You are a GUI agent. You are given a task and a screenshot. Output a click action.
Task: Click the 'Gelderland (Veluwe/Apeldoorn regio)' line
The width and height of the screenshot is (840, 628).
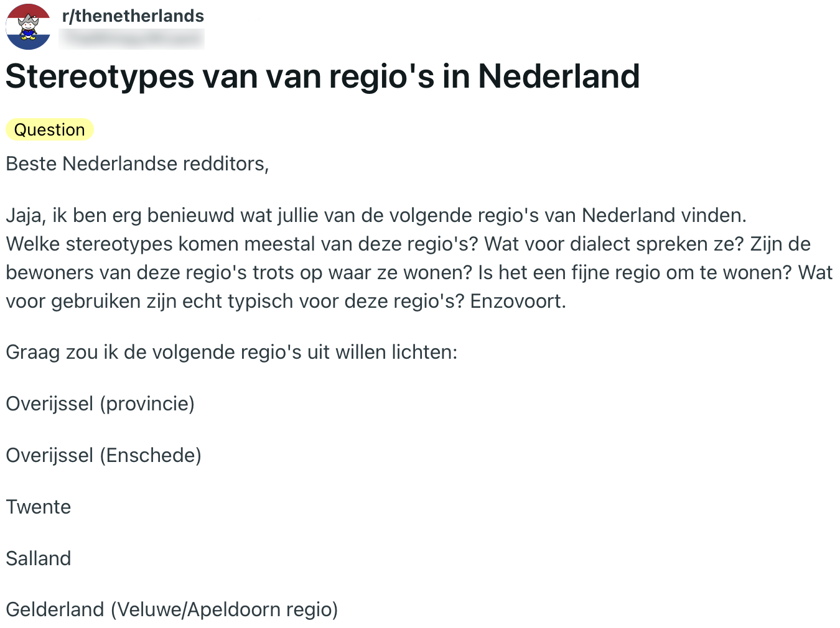172,609
